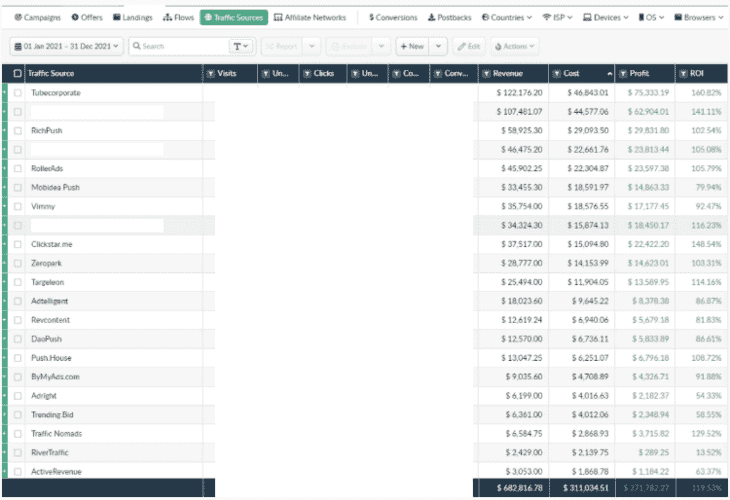
Task: Click Cost column sort arrow
Action: coord(609,74)
